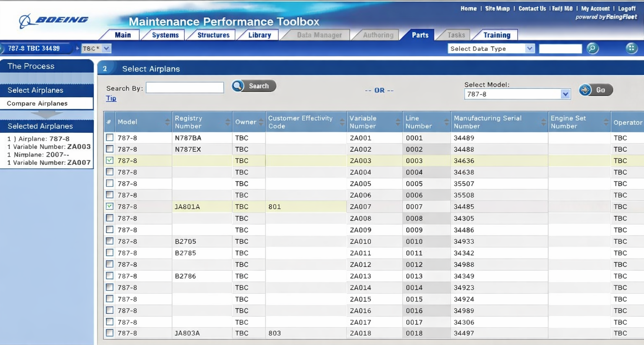This screenshot has height=345, width=644.
Task: Switch to the Systems tab
Action: tap(165, 35)
